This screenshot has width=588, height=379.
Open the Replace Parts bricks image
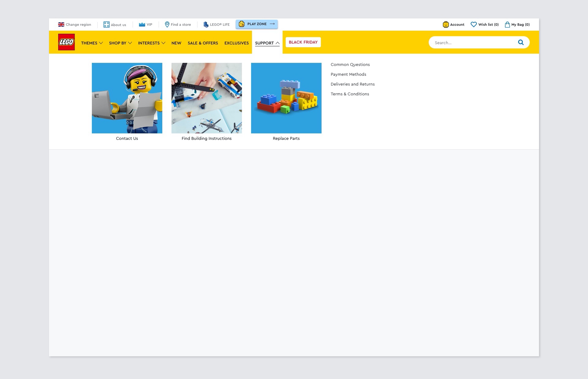coord(286,98)
